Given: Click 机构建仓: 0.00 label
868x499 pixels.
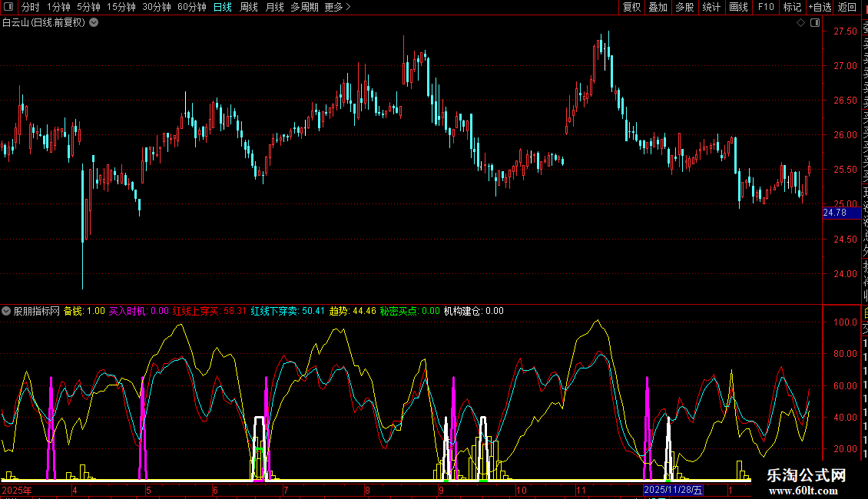Looking at the screenshot, I should [x=474, y=311].
